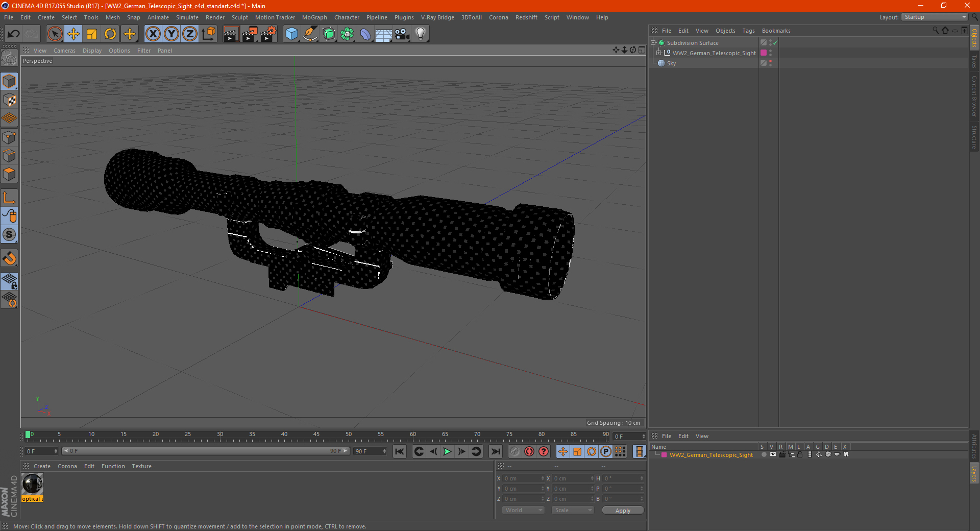Toggle Locked Workplane
This screenshot has height=531, width=980.
(10, 281)
